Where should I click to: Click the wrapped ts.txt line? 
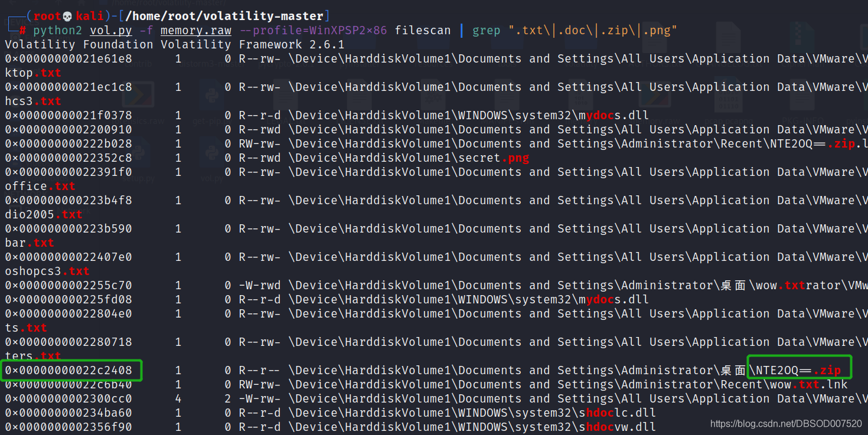26,328
